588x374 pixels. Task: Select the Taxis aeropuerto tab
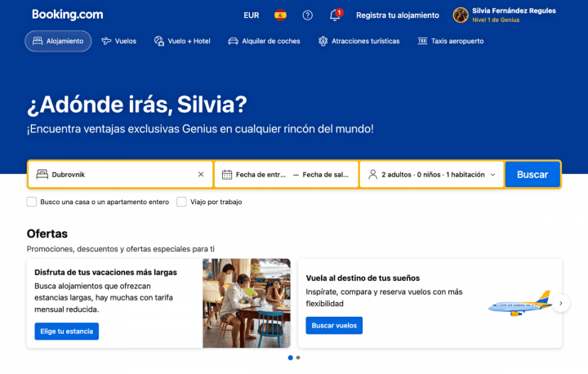click(x=450, y=42)
